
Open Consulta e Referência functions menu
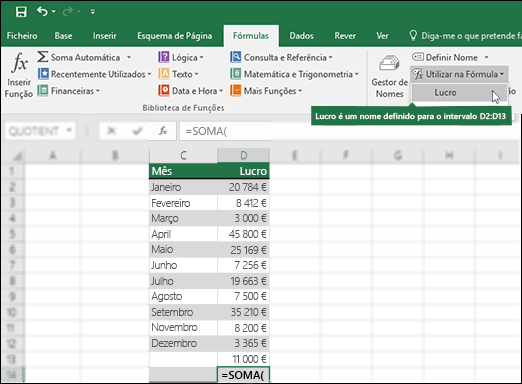coord(281,57)
